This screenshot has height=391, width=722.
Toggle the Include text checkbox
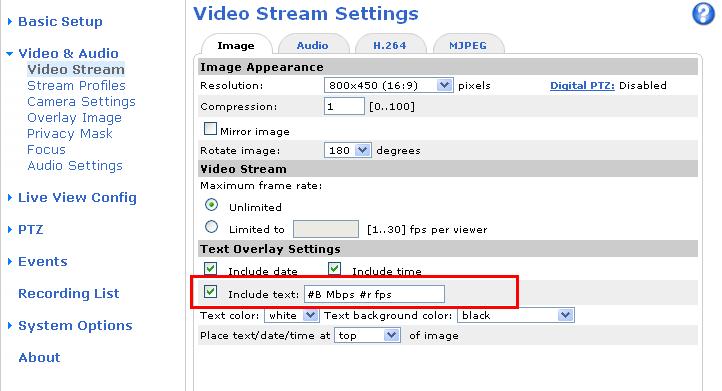click(210, 292)
